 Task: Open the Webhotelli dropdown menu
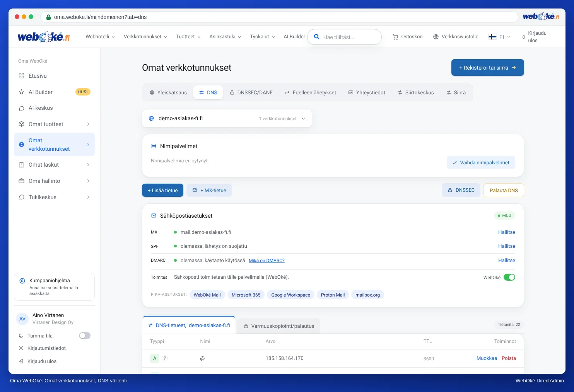pos(100,37)
